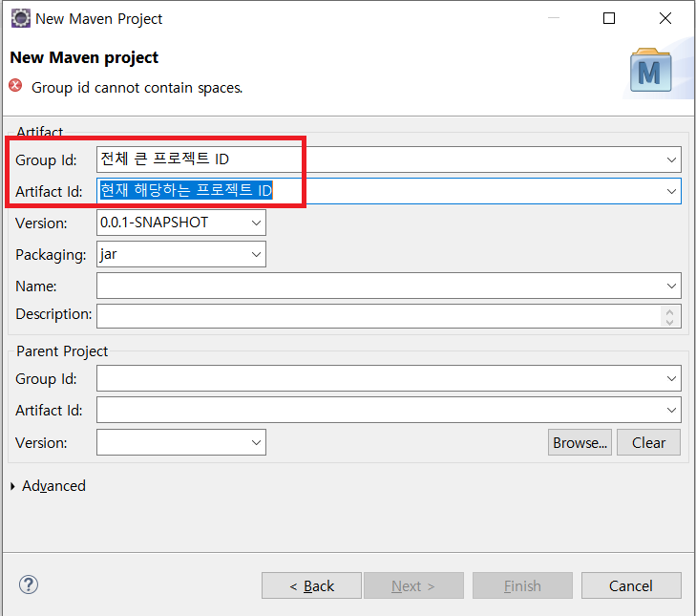Click the Eclipse icon in the title bar
Viewport: 696px width, 616px height.
coord(20,19)
